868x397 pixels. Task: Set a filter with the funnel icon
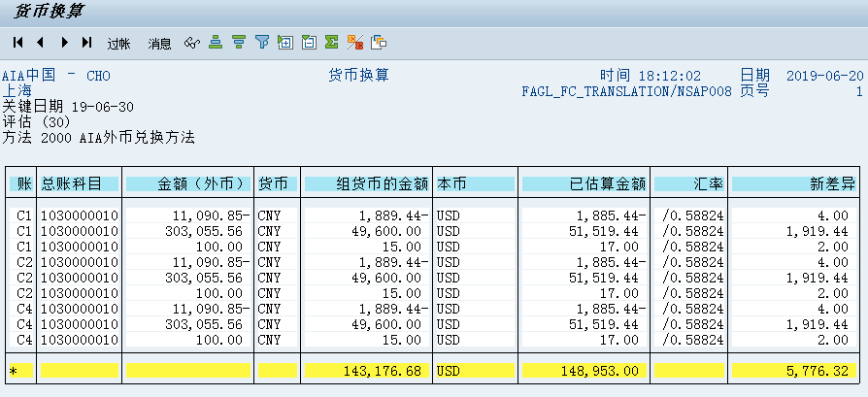tap(262, 42)
